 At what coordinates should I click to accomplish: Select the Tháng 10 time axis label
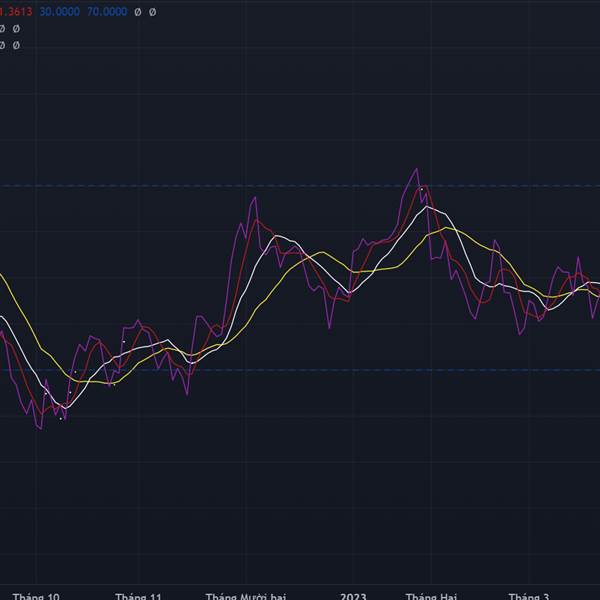tap(36, 596)
